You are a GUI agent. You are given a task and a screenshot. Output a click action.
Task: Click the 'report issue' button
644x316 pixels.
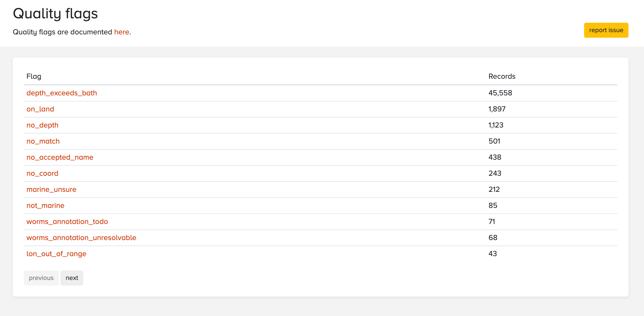click(606, 30)
